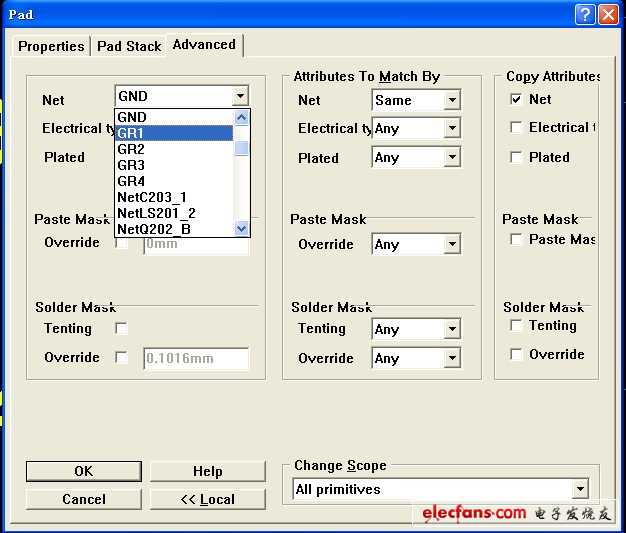Select the Advanced tab
This screenshot has height=533, width=626.
pos(204,44)
